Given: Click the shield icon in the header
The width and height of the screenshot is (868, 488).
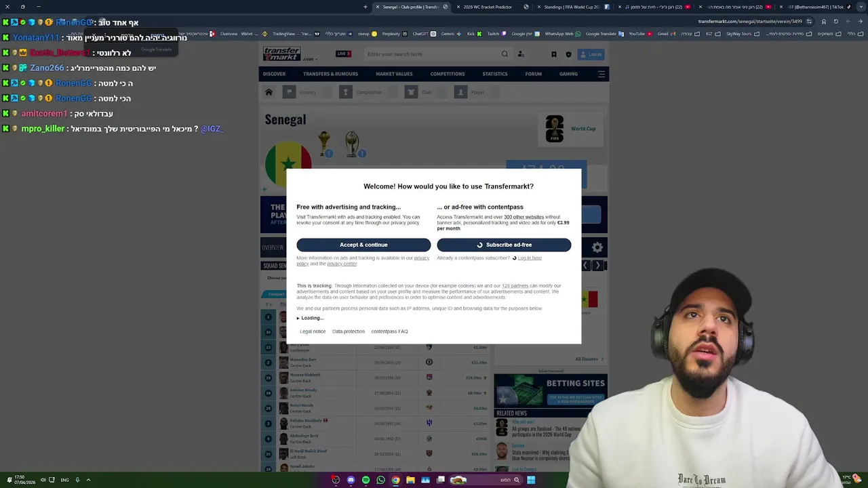Looking at the screenshot, I should (x=568, y=54).
